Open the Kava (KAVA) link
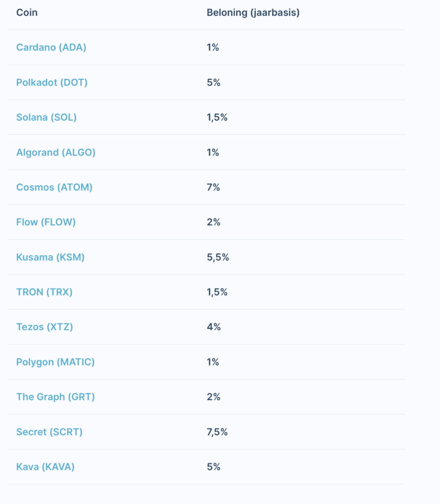The height and width of the screenshot is (504, 440). 45,467
